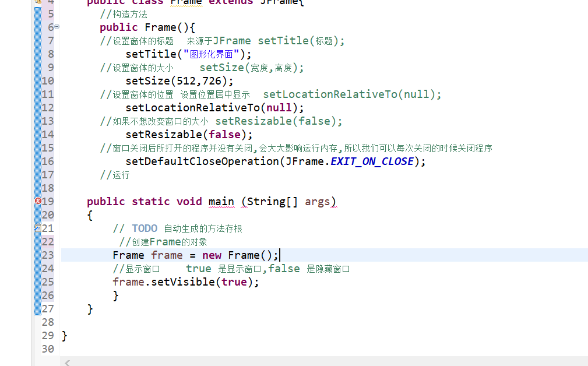Click line number 30 in the gutter

48,349
